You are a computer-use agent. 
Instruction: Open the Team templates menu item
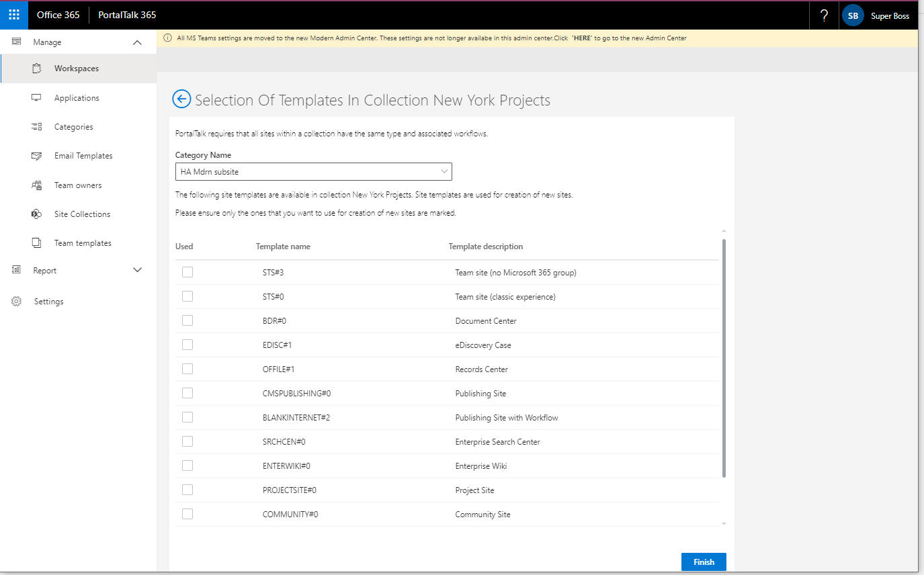pos(83,243)
